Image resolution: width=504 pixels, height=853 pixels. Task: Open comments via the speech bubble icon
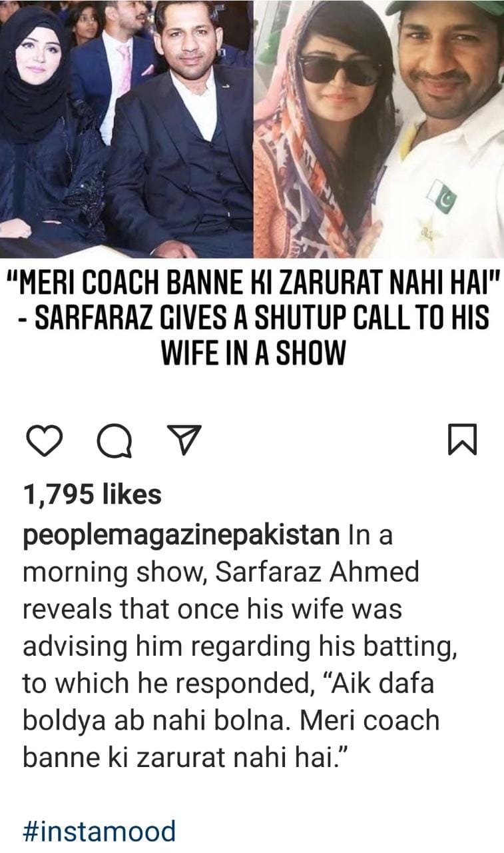click(114, 440)
